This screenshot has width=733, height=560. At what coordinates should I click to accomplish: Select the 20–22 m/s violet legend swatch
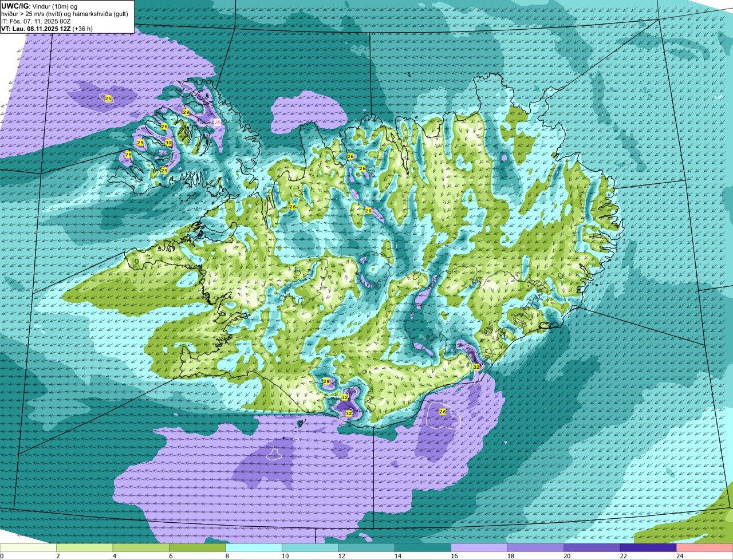click(592, 547)
